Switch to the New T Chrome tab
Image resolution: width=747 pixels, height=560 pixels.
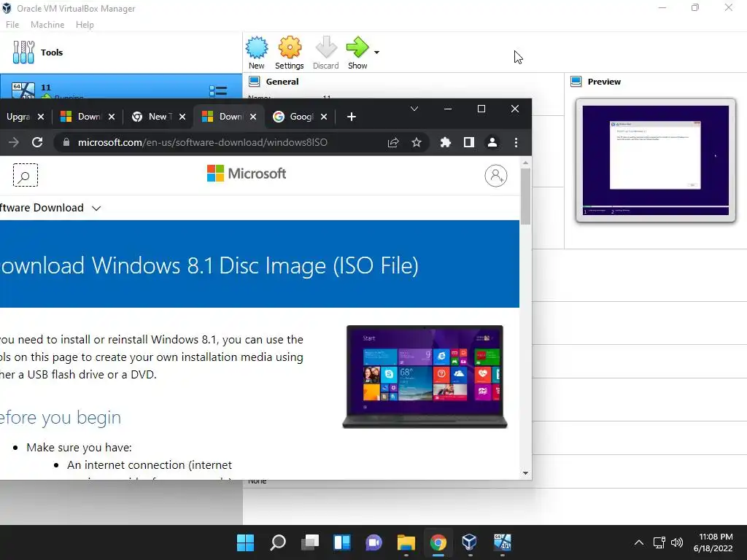pyautogui.click(x=158, y=117)
